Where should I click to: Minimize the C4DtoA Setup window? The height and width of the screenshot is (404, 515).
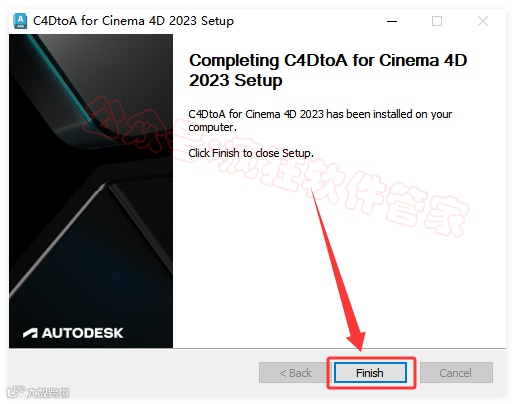[x=392, y=21]
